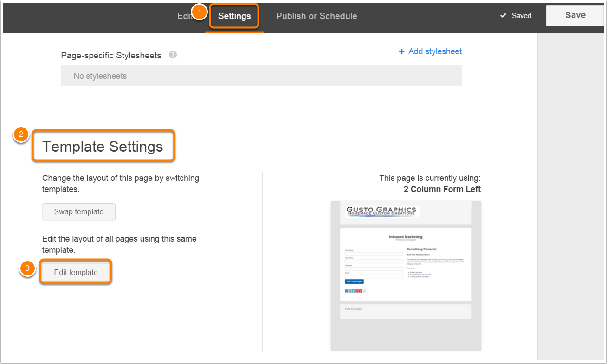
Task: Click the 2 Column Form Left label
Action: click(442, 189)
